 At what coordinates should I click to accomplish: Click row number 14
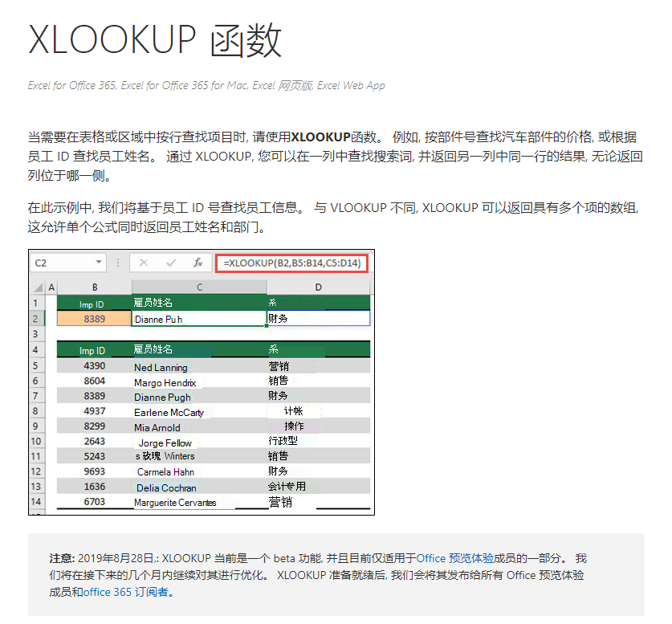pos(35,503)
